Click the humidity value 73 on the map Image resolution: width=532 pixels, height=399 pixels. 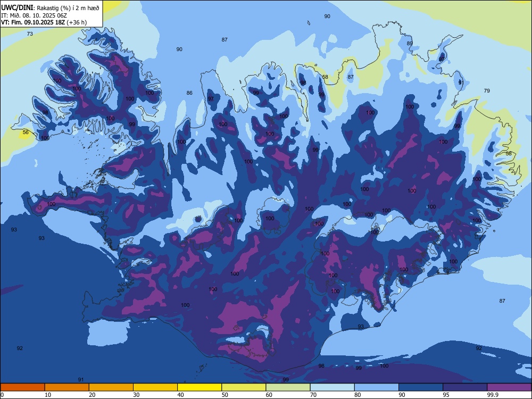pos(30,34)
